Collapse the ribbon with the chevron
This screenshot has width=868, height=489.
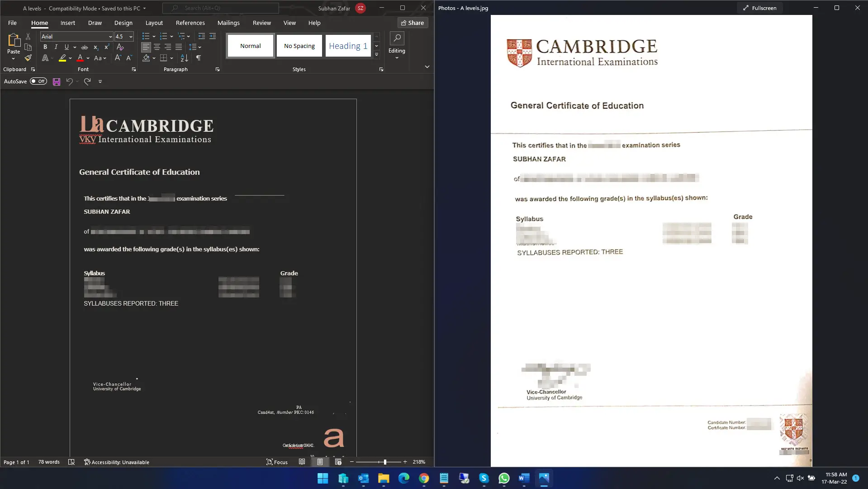pos(427,67)
